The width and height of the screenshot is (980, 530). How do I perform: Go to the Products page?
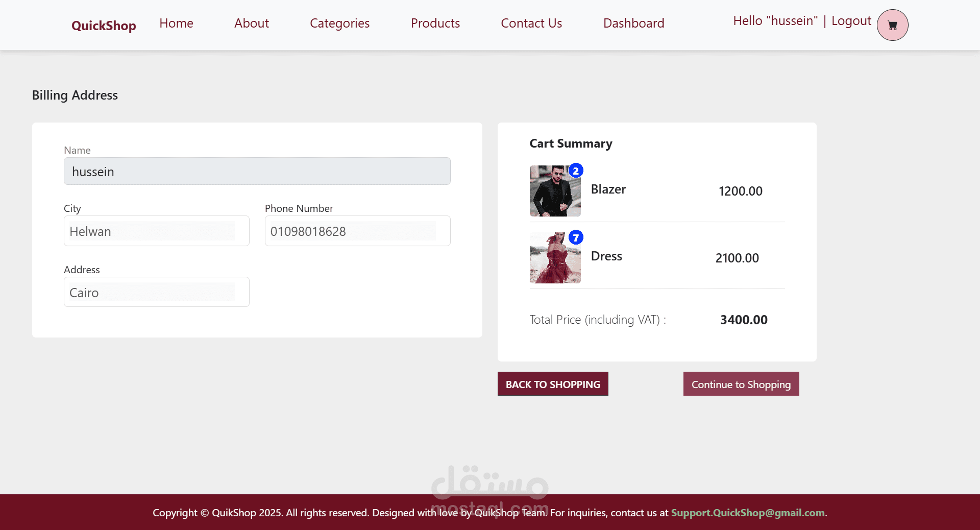[435, 23]
